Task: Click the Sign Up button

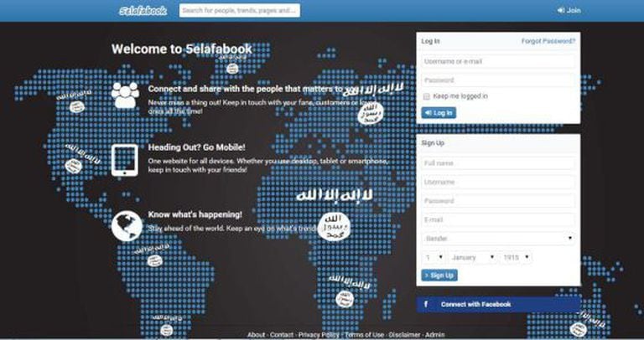Action: point(439,276)
